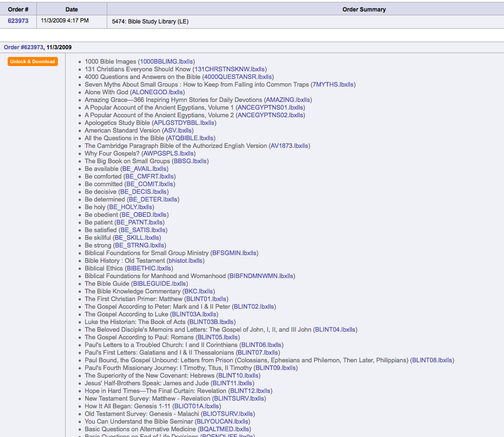This screenshot has height=437, width=504.
Task: Click the AMAZING.lbxlls link
Action: pos(288,100)
